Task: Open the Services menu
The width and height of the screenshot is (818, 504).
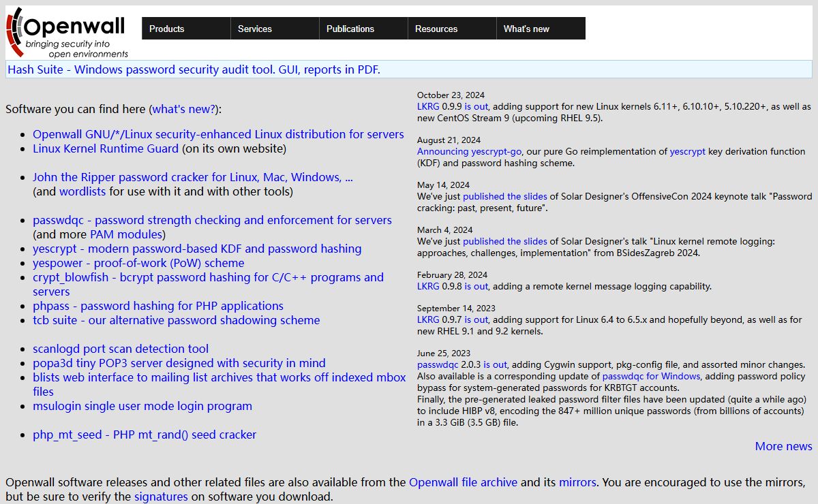Action: pos(275,29)
